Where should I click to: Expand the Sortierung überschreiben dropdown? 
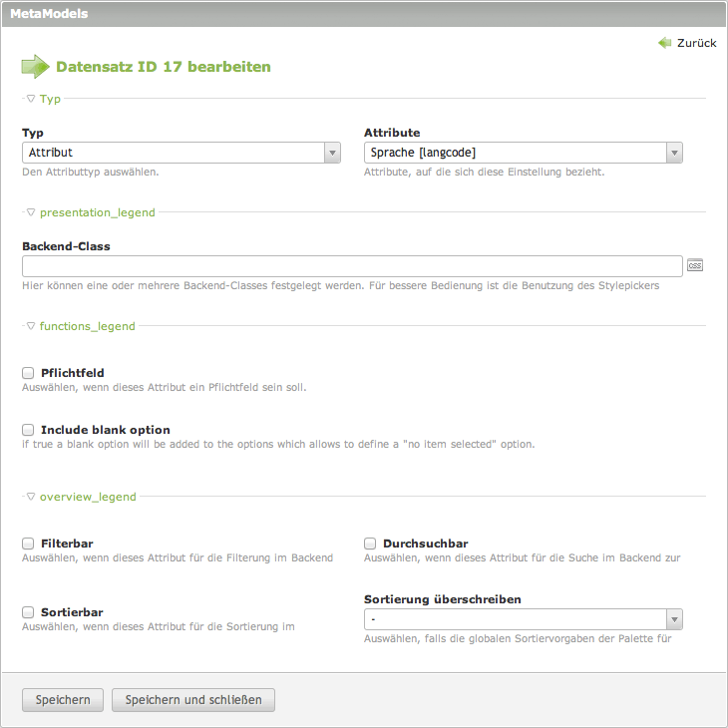(524, 620)
